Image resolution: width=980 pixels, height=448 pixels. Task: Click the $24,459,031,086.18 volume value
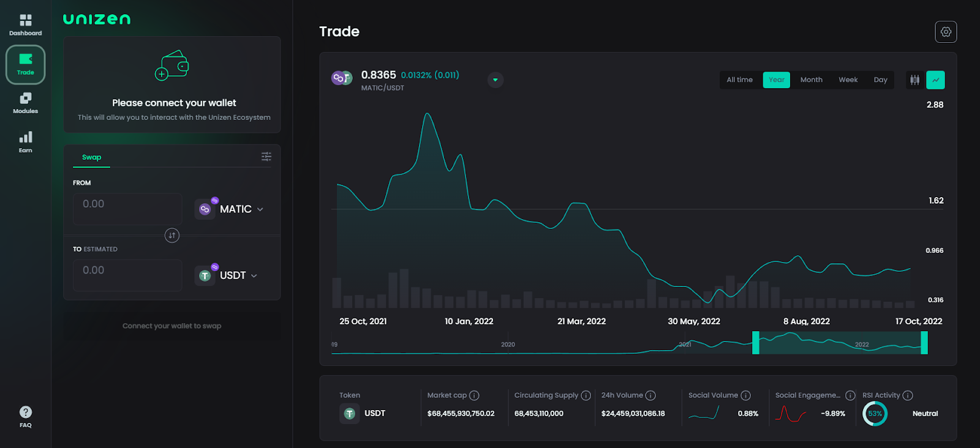pos(633,414)
